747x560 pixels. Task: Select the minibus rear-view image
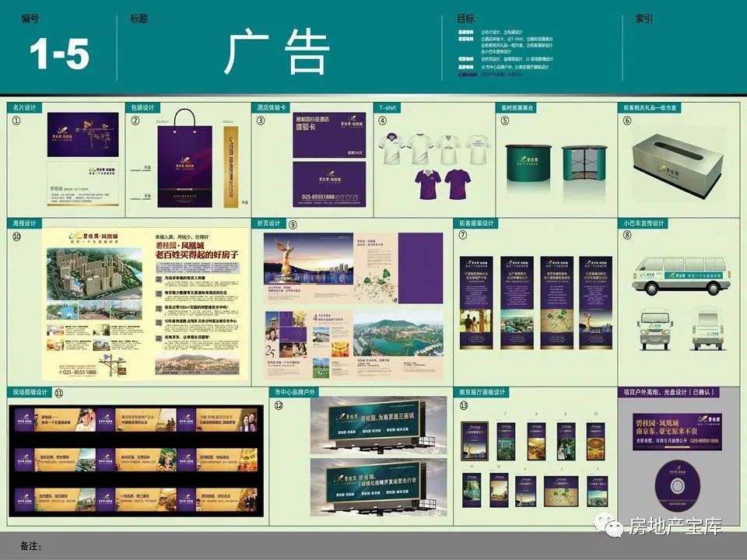click(708, 328)
